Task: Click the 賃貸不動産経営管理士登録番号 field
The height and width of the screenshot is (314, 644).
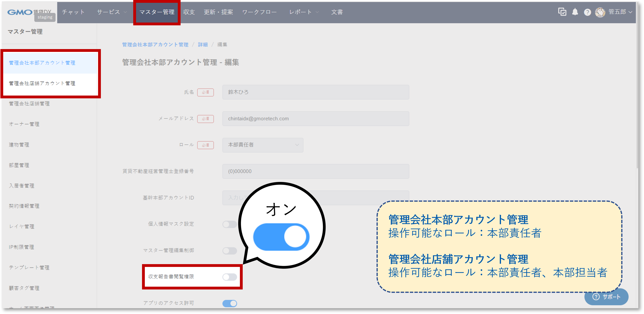Action: (315, 171)
